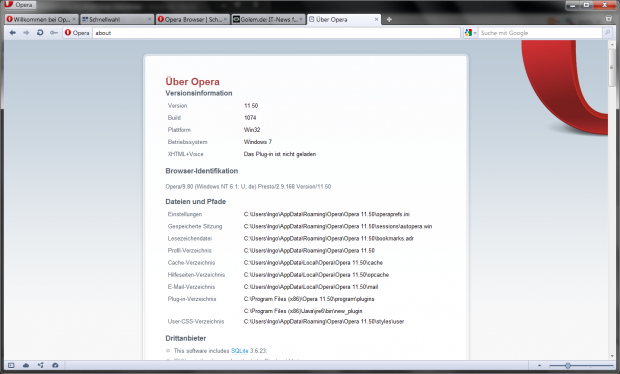Click the 'XHTML+Voice' label
Viewport: 620px width, 374px height.
pyautogui.click(x=185, y=154)
